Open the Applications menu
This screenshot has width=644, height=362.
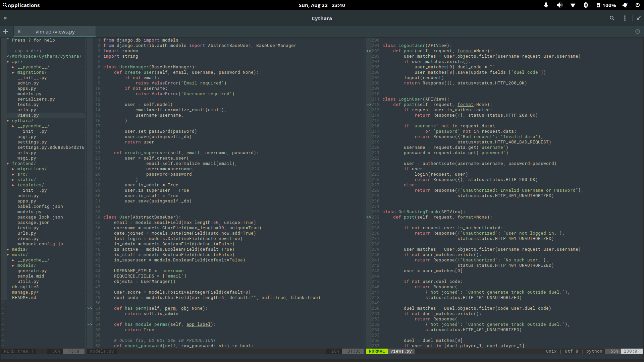coord(21,5)
